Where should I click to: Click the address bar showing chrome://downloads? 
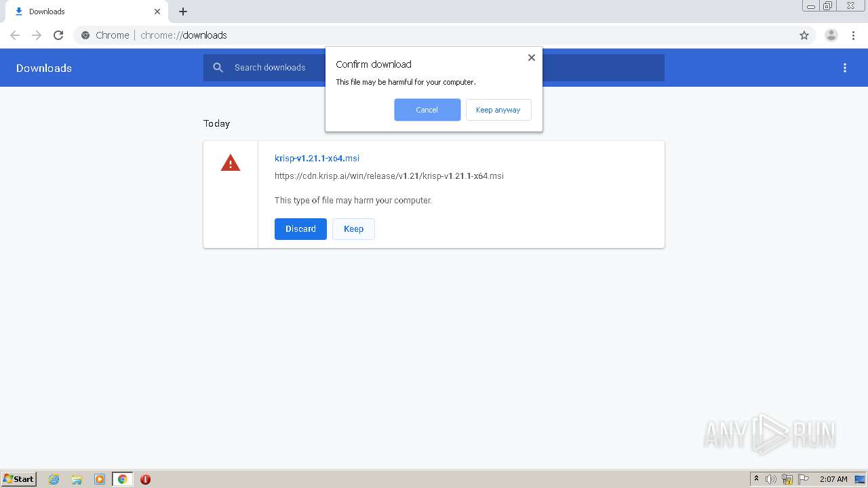click(x=434, y=35)
